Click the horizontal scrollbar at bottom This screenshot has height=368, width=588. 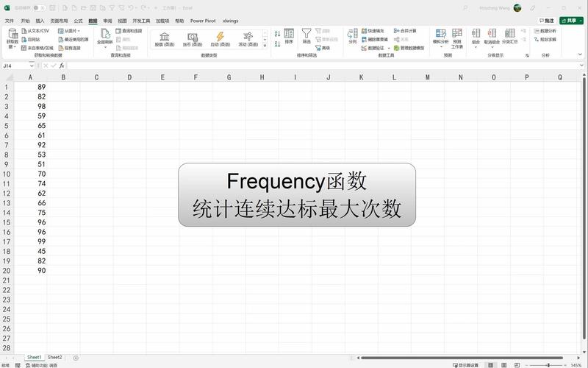tap(462, 358)
